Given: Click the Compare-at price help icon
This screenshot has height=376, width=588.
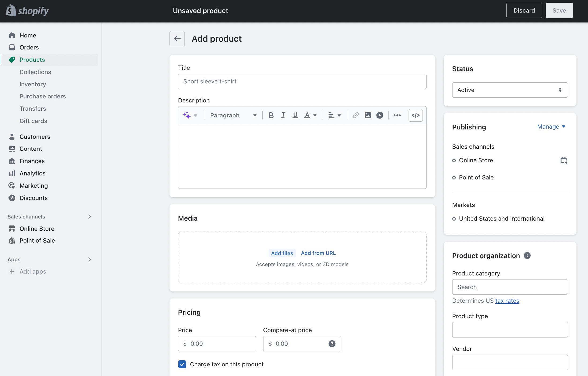Looking at the screenshot, I should [x=332, y=344].
